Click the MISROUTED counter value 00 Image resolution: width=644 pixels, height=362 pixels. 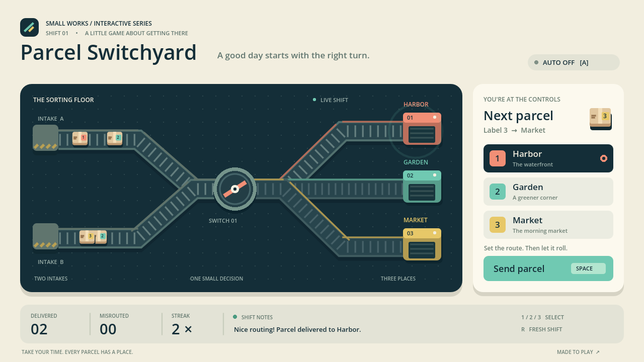(x=108, y=329)
